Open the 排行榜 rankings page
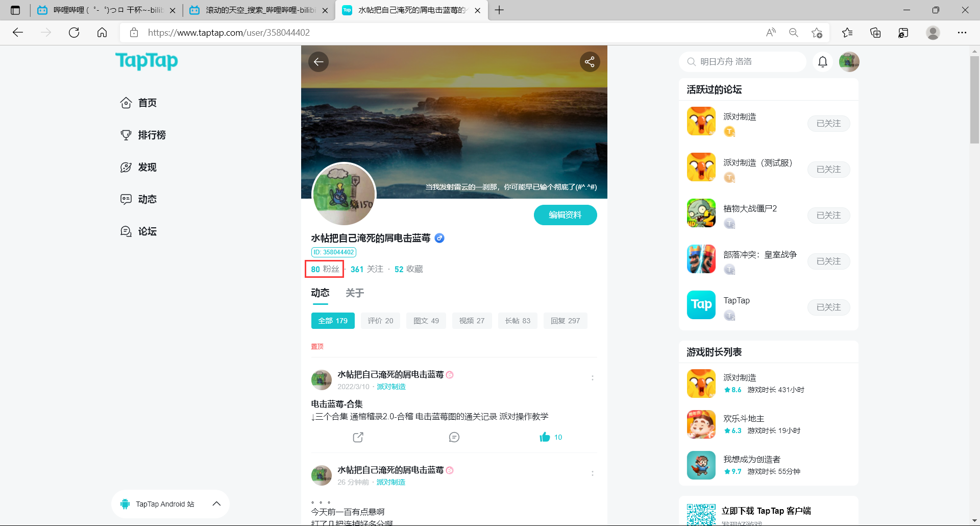Viewport: 980px width, 526px height. click(x=143, y=135)
